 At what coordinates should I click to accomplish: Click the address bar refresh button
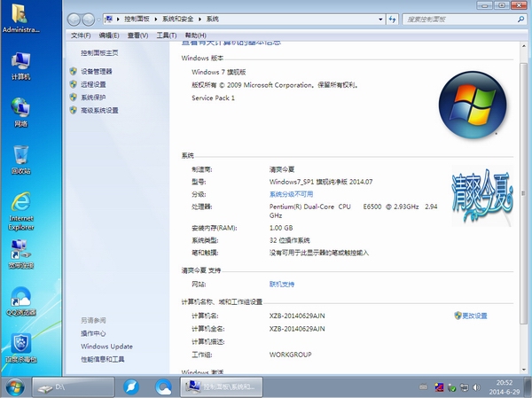click(392, 20)
